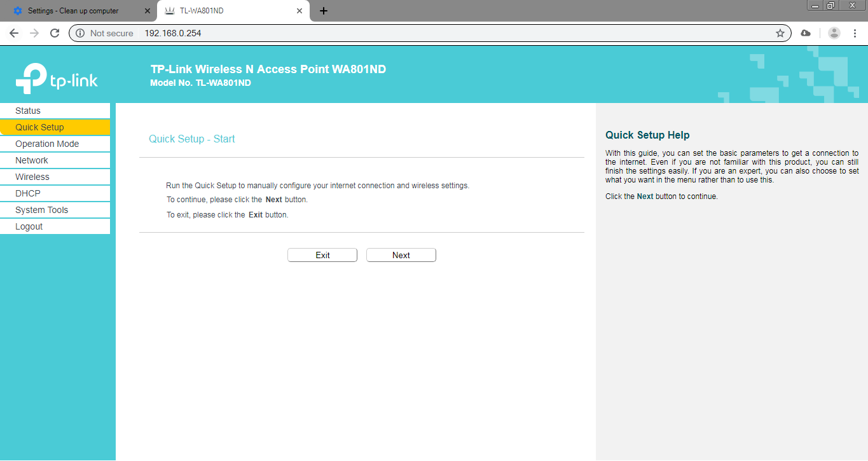Image resolution: width=868 pixels, height=461 pixels.
Task: Click the tp-link logo
Action: point(57,78)
